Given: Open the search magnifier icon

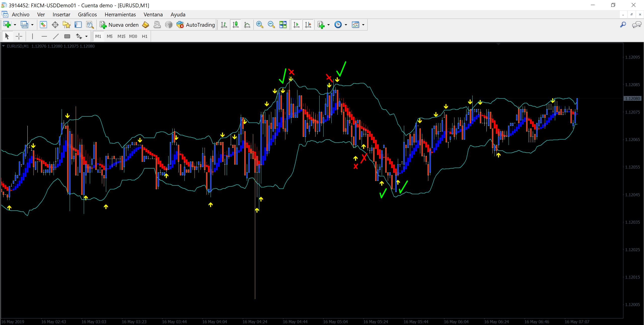Looking at the screenshot, I should pos(623,25).
